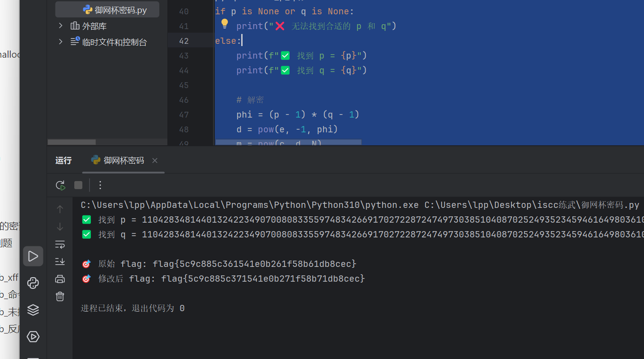Viewport: 644px width, 359px height.
Task: Toggle soft-wrap in the run console
Action: (60, 244)
